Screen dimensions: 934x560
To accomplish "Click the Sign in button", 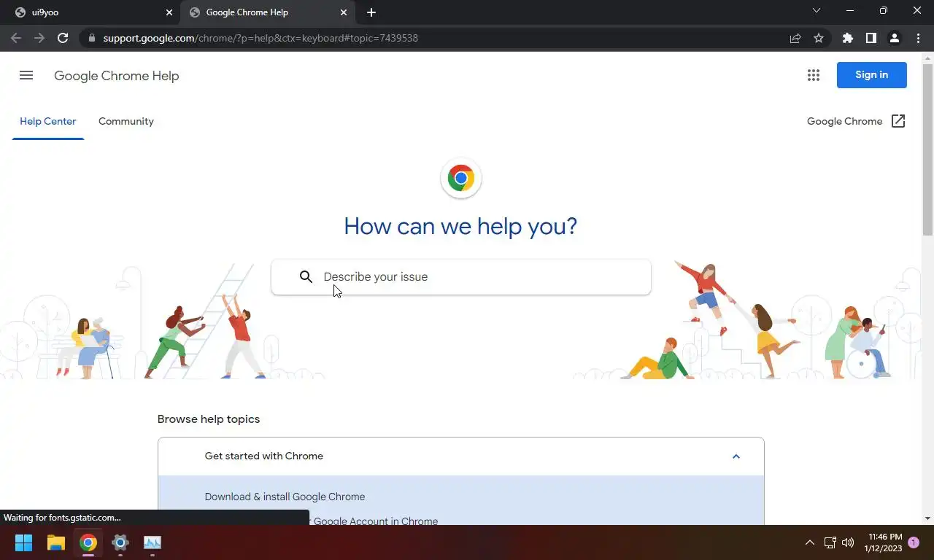I will coord(872,75).
